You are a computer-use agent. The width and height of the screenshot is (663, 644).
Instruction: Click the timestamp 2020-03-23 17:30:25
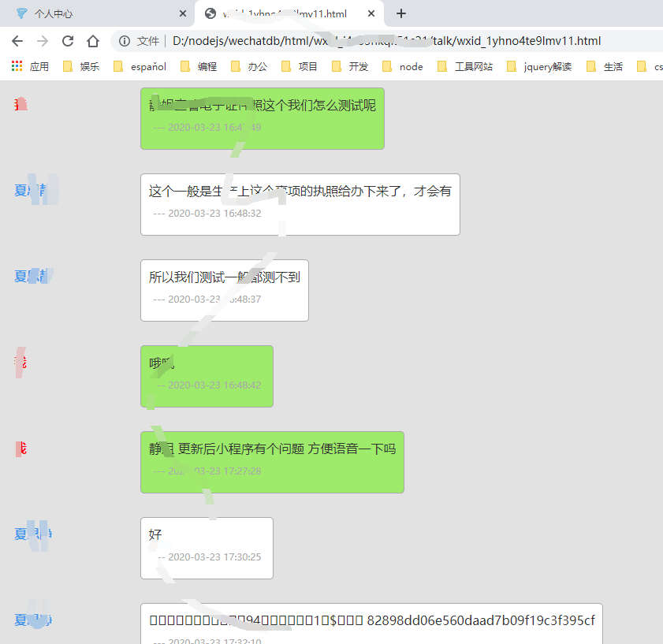pos(214,557)
